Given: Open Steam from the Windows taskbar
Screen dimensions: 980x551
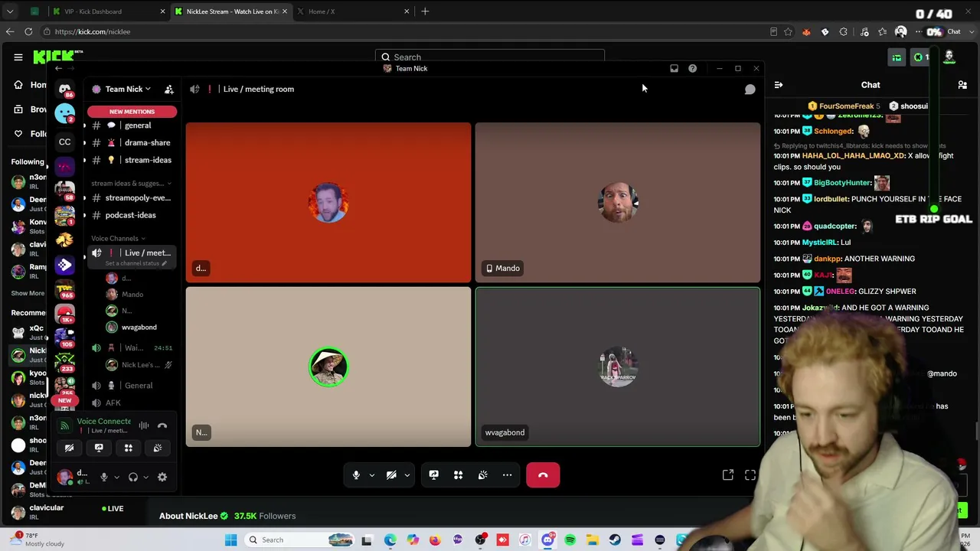Looking at the screenshot, I should click(615, 540).
